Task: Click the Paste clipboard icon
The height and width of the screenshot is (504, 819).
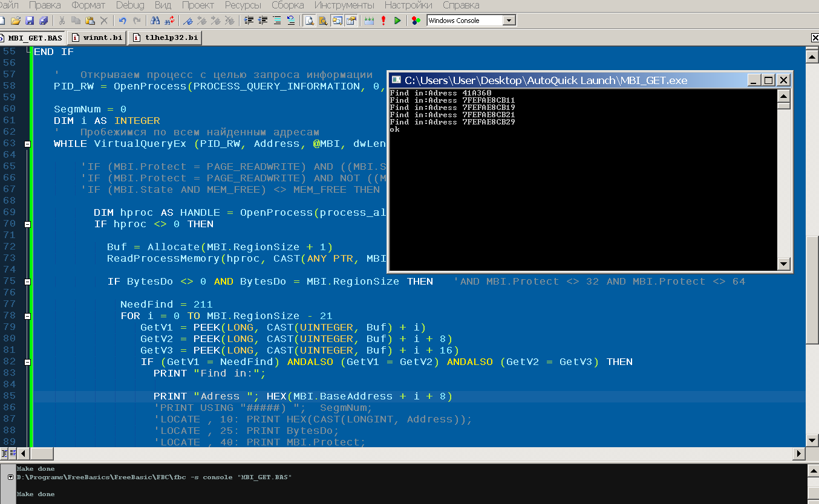Action: coord(90,21)
